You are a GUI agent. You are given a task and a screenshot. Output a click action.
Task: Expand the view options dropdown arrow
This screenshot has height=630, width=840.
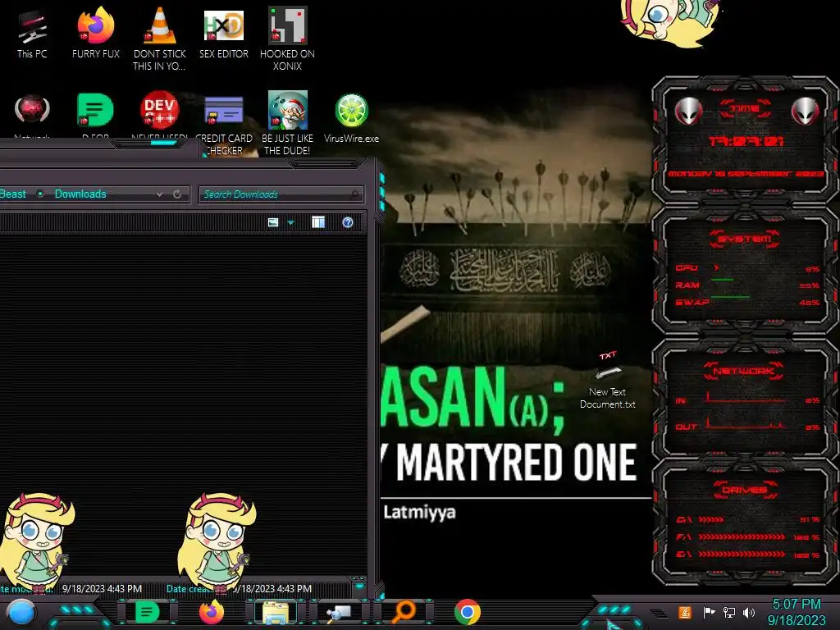(x=291, y=222)
